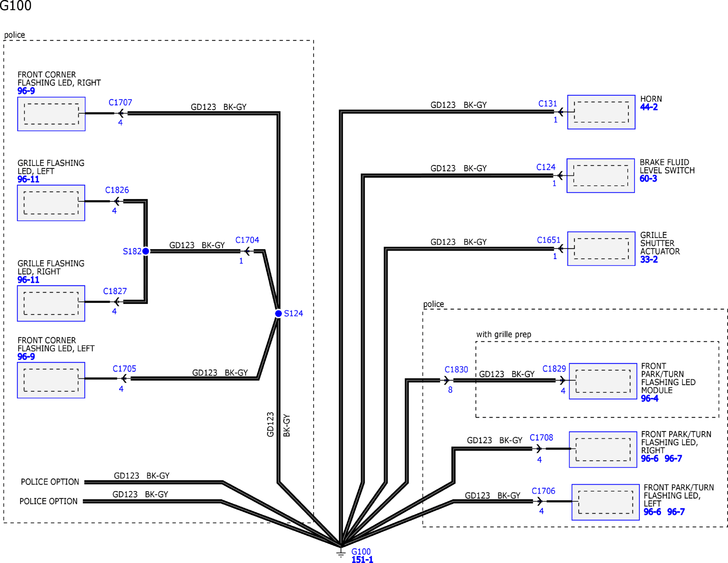Open the 44-2 Horn page reference

click(x=649, y=107)
